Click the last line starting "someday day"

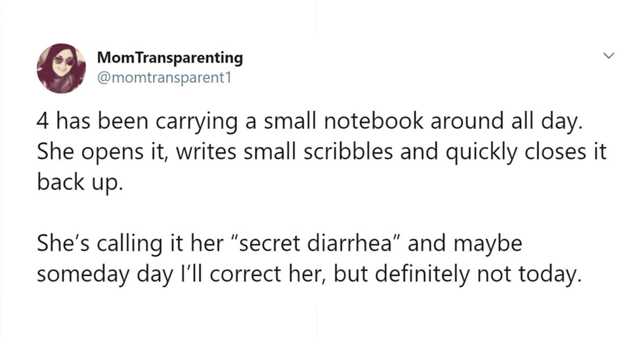click(x=309, y=274)
